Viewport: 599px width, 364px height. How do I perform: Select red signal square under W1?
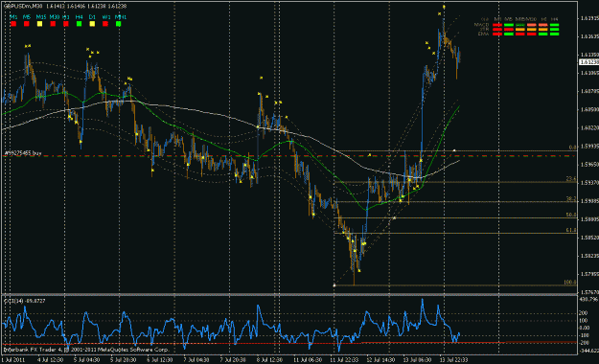coord(105,24)
